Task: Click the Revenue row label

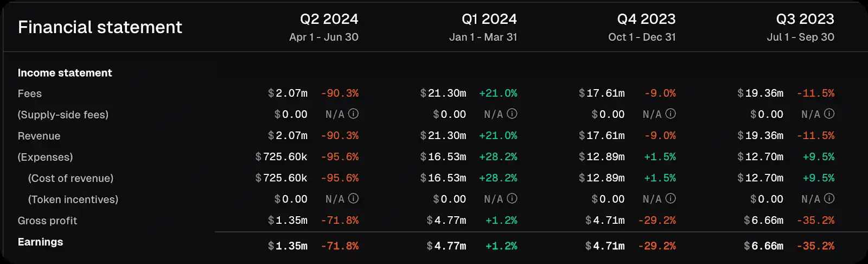Action: [39, 136]
